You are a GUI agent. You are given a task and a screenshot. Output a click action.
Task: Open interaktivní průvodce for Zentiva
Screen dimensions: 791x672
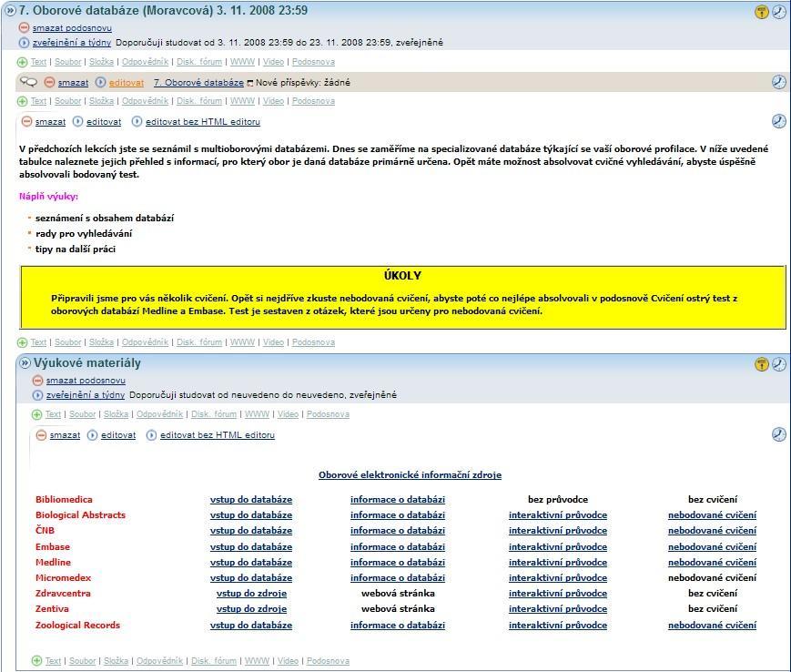pos(558,609)
